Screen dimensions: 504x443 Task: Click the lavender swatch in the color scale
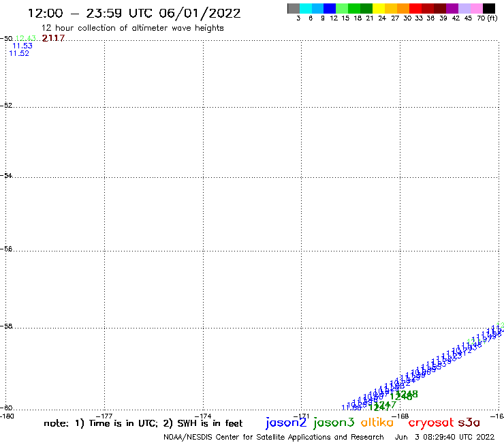pos(464,8)
